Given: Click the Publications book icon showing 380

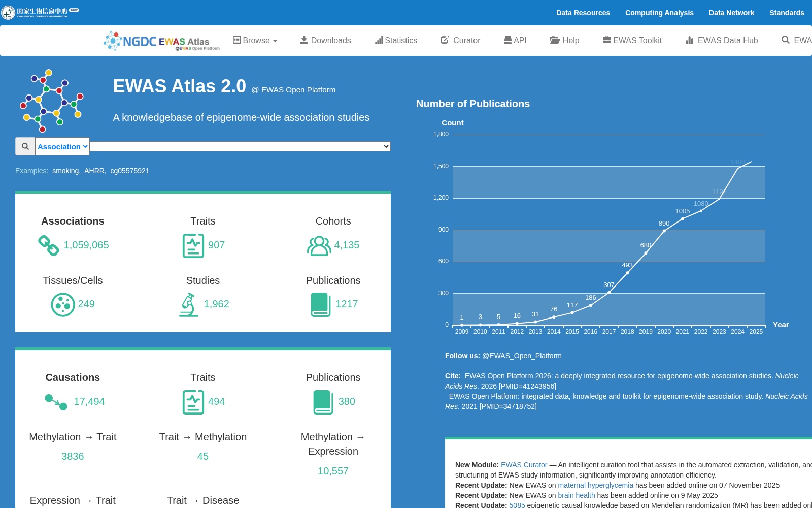Looking at the screenshot, I should click(323, 402).
